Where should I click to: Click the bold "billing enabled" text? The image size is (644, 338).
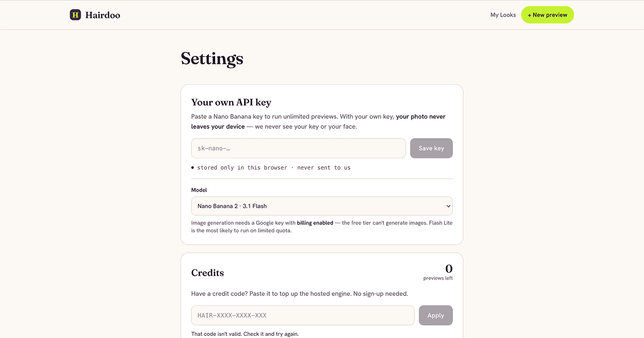tap(315, 223)
